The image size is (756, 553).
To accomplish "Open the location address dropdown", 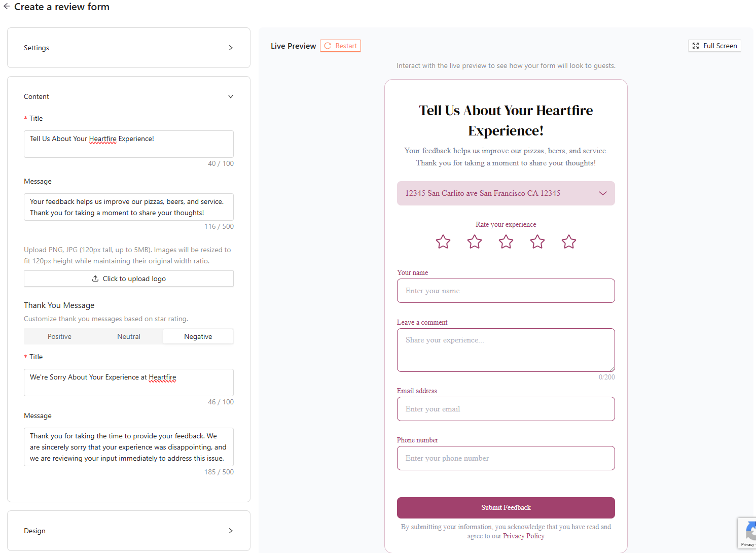I will tap(506, 193).
